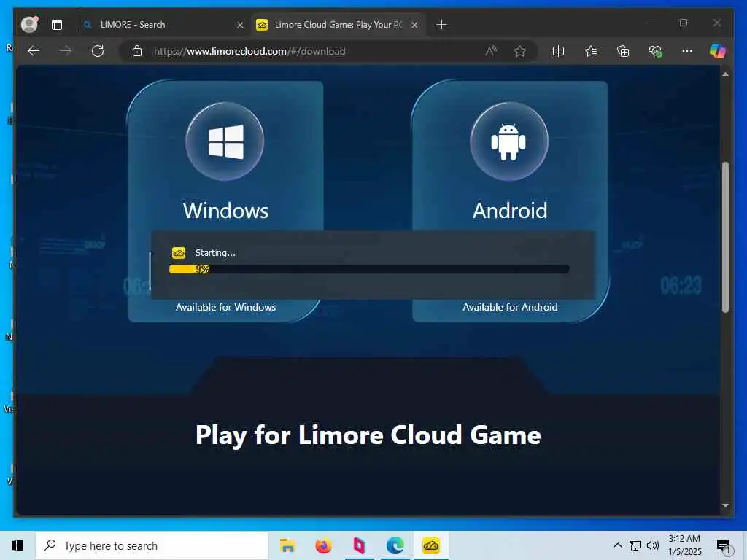Screen dimensions: 747x560
Task: Open the notification center
Action: [x=724, y=545]
